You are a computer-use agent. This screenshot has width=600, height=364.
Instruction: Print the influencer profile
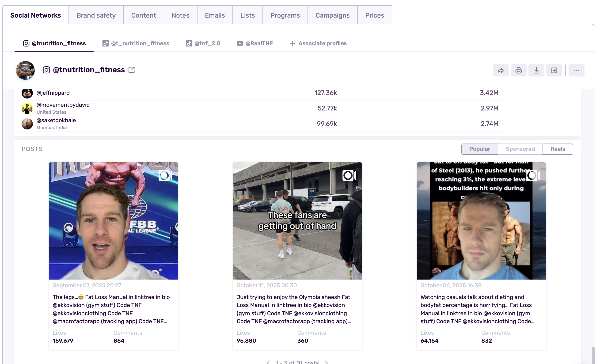518,70
